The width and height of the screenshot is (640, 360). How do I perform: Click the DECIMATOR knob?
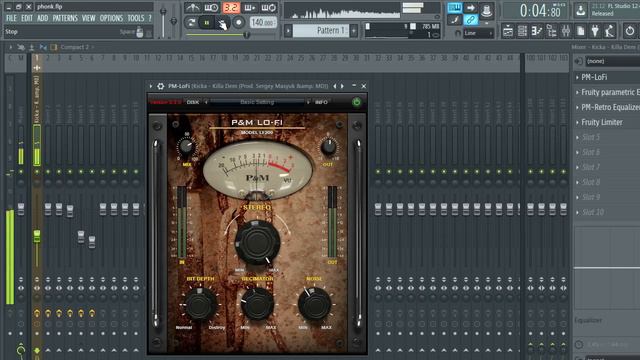click(257, 304)
